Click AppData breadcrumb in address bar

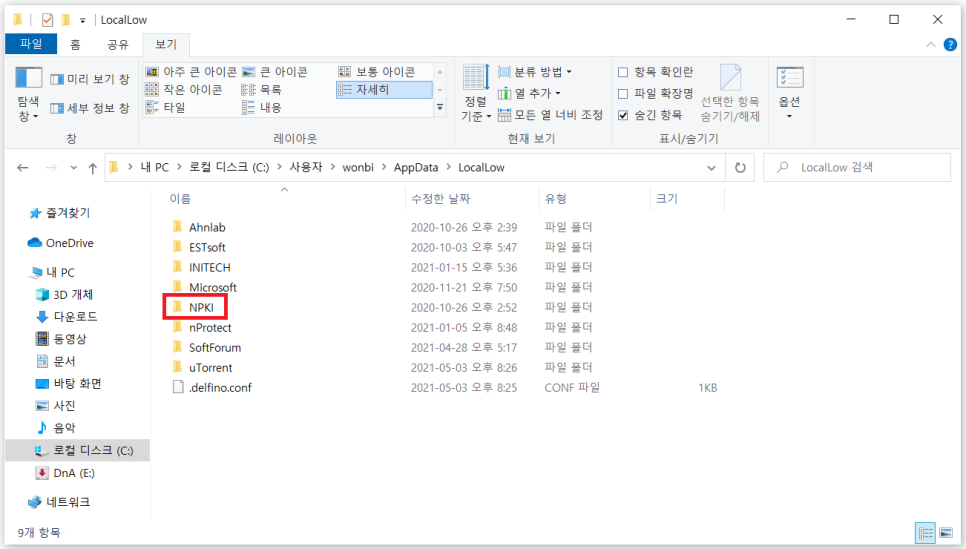(x=416, y=168)
